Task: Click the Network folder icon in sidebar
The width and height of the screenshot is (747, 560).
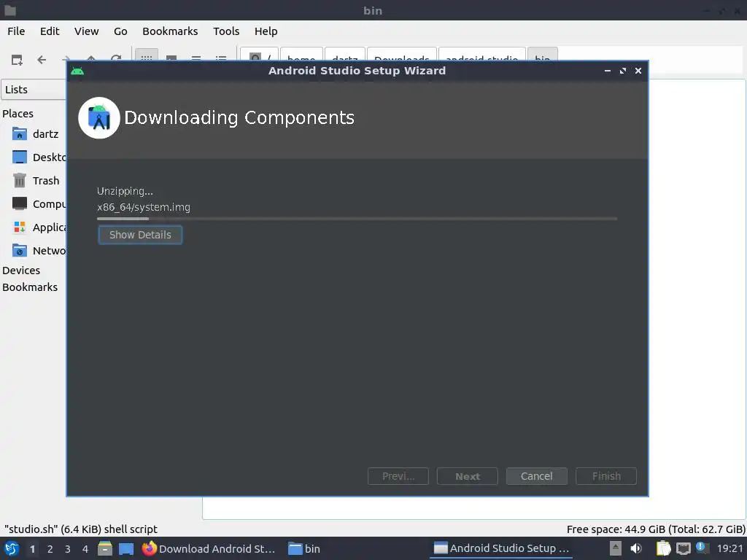Action: click(x=20, y=251)
